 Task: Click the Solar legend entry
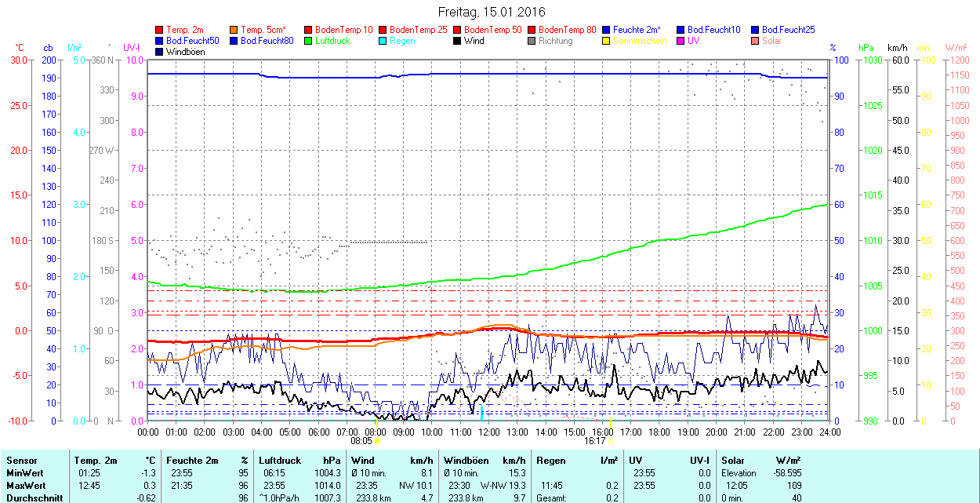(x=771, y=41)
